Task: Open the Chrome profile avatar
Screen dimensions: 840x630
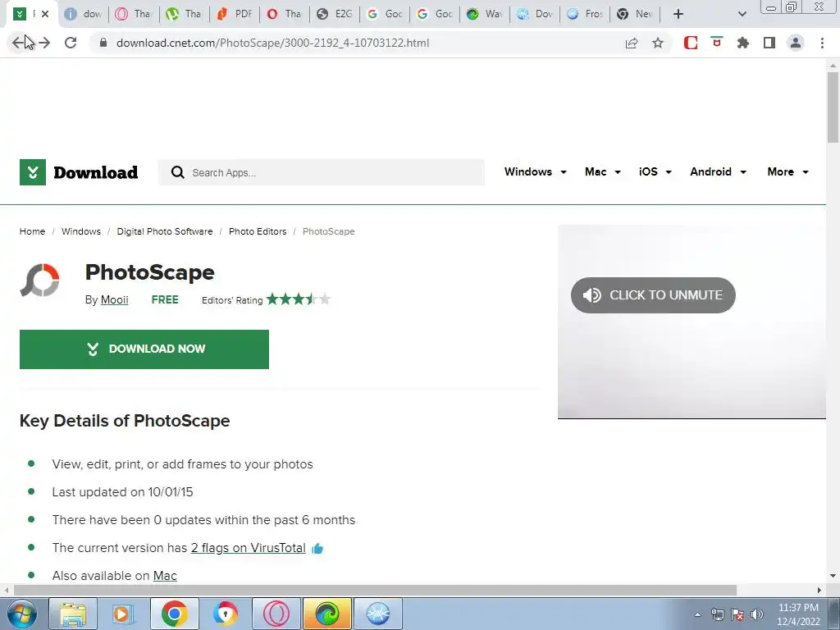Action: 796,43
